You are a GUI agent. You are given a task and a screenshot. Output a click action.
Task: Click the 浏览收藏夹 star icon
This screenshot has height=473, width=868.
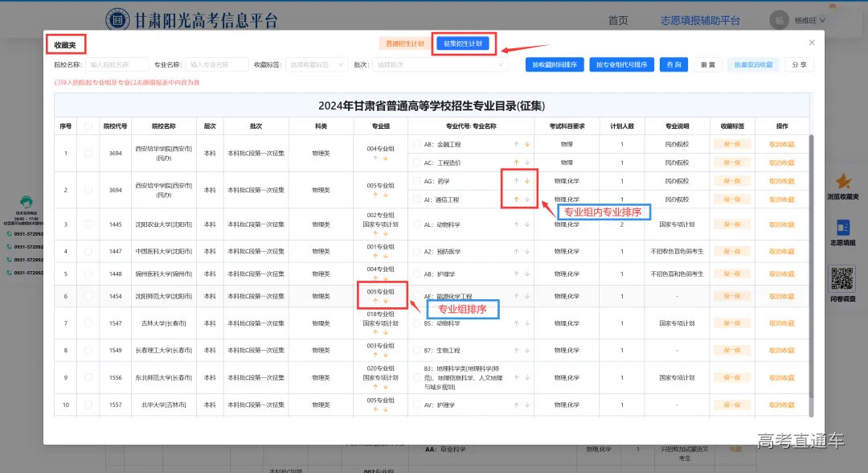tap(841, 183)
